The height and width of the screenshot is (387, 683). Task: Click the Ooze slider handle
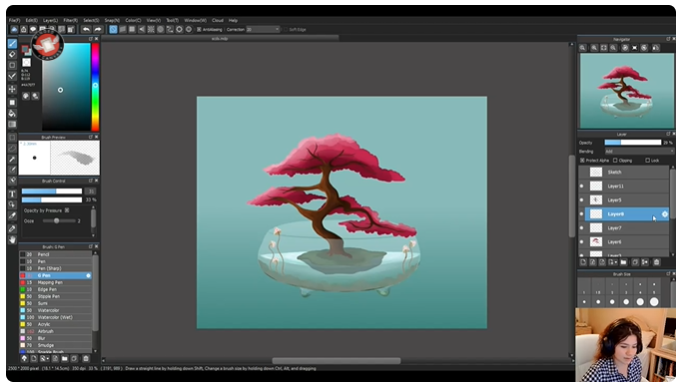pyautogui.click(x=57, y=221)
